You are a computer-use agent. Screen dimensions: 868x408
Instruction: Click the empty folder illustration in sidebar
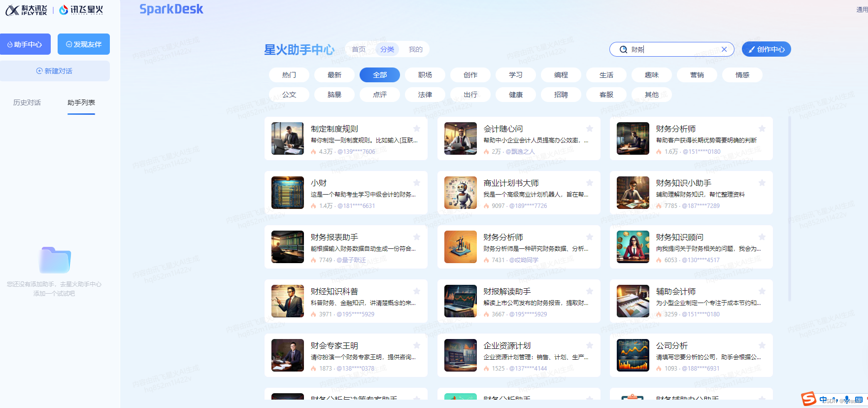pyautogui.click(x=55, y=260)
